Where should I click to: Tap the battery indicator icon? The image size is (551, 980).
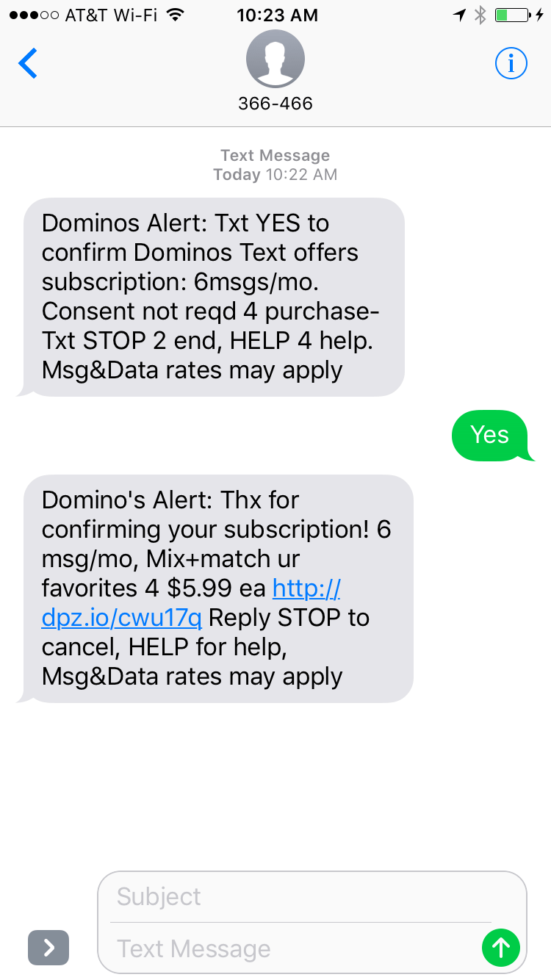[x=512, y=15]
